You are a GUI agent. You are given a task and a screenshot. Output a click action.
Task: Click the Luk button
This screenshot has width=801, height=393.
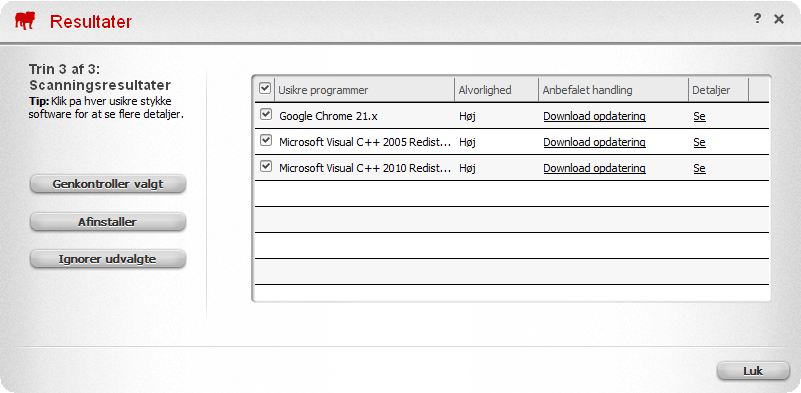[x=753, y=371]
